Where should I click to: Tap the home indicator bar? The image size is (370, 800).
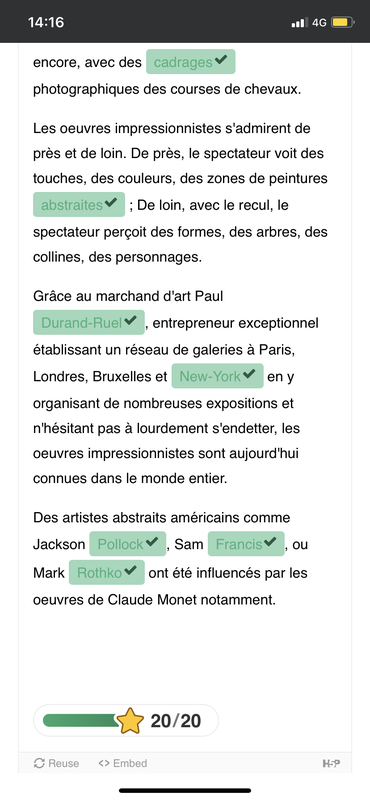click(x=185, y=791)
